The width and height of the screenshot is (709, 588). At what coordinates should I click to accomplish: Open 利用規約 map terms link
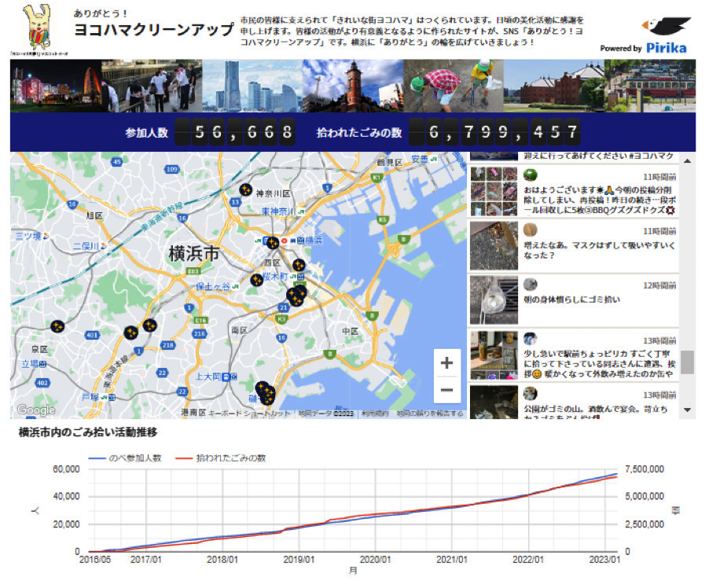point(375,413)
